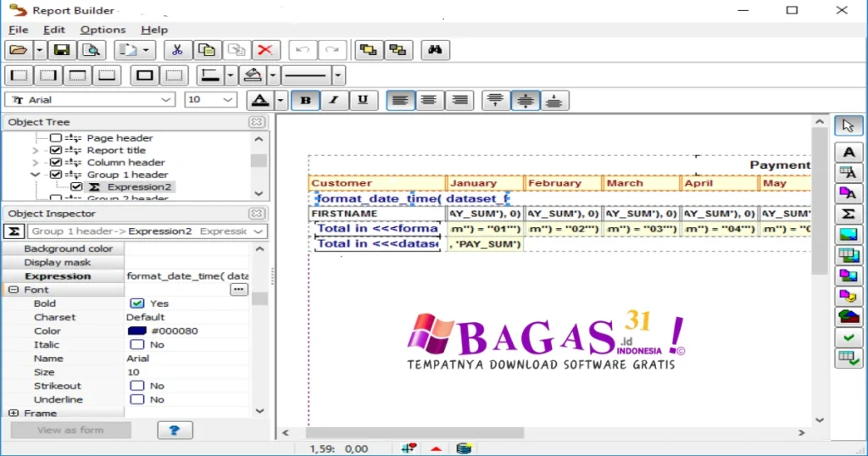Expand the Frame property group
868x456 pixels.
(x=14, y=414)
